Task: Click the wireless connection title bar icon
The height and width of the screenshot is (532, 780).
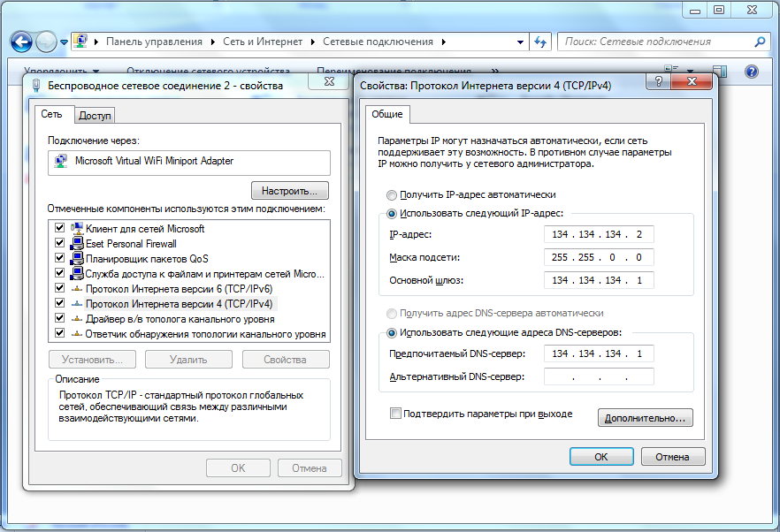Action: coord(35,86)
